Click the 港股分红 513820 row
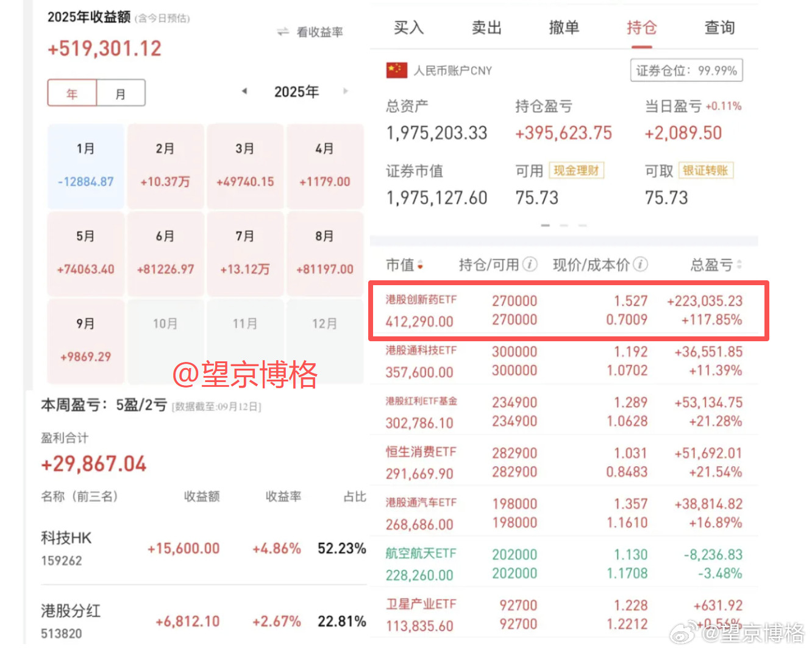Viewport: 812px width, 652px height. (x=204, y=621)
